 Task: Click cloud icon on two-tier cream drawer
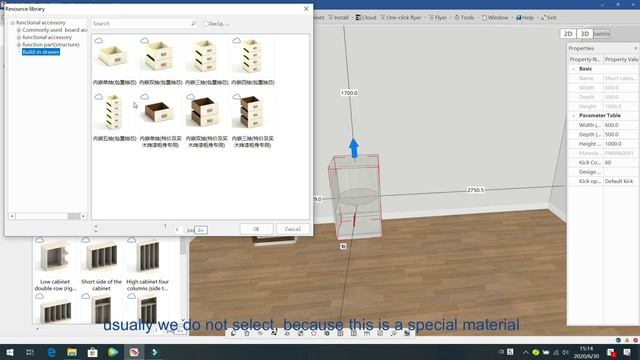pyautogui.click(x=144, y=40)
